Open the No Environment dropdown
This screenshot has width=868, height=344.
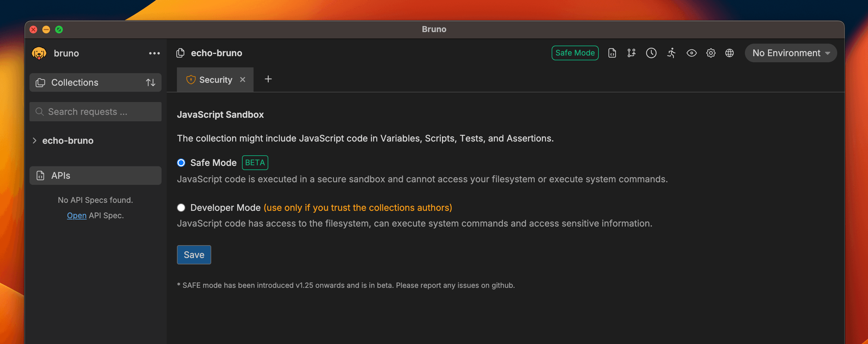pos(790,53)
